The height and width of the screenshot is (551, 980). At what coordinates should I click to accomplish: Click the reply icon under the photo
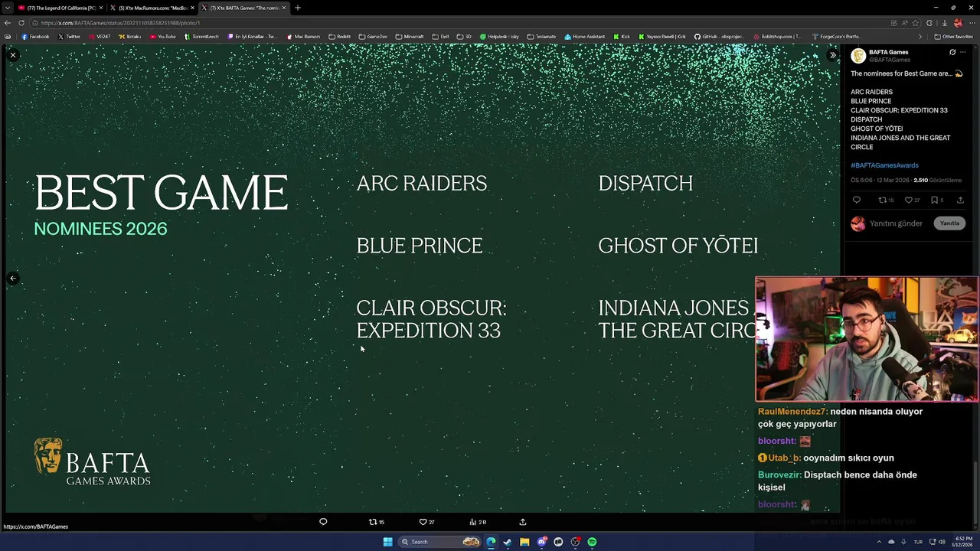(x=323, y=522)
